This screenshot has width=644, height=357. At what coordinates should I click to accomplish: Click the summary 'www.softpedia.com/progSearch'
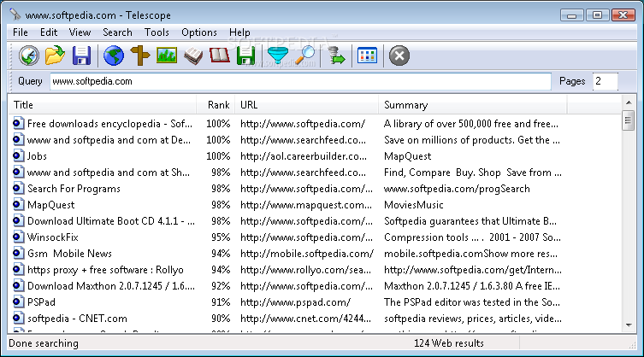(457, 189)
